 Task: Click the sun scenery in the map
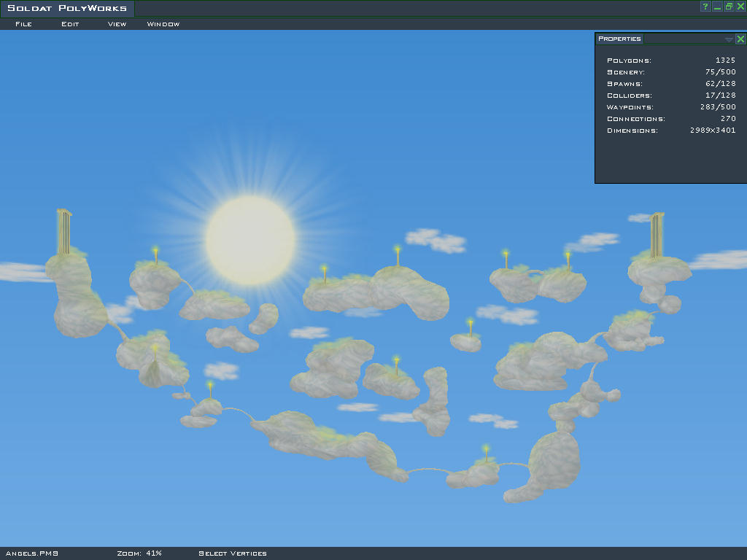point(250,240)
